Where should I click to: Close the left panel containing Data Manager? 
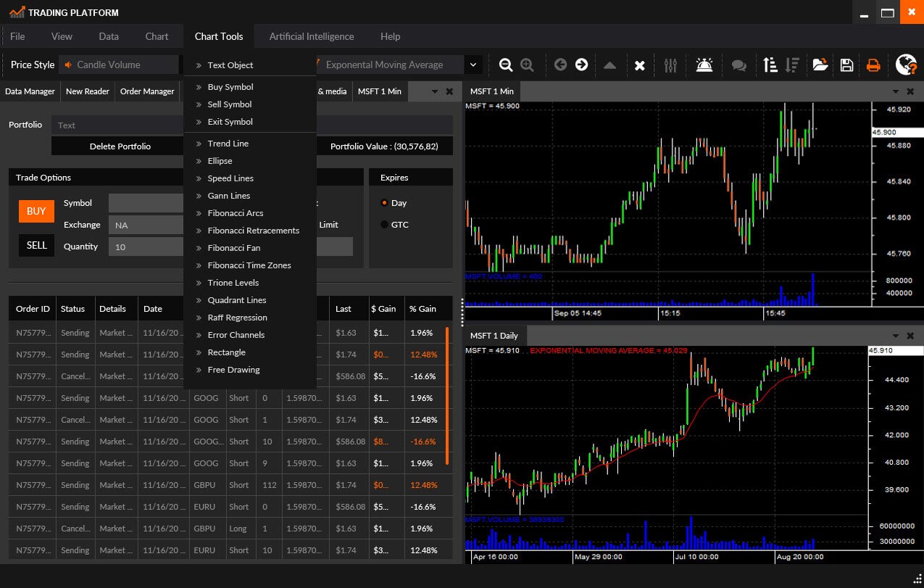coord(449,91)
